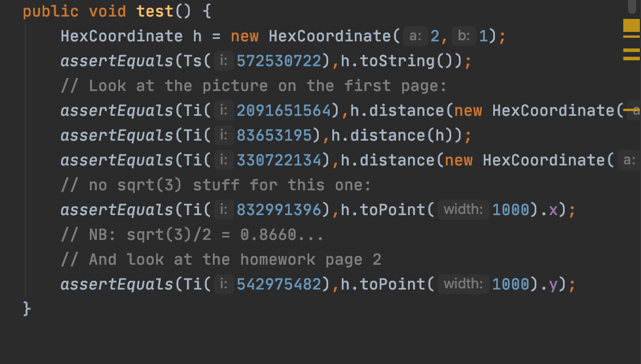Click the public keyword in the method declaration
The width and height of the screenshot is (641, 364).
[50, 11]
